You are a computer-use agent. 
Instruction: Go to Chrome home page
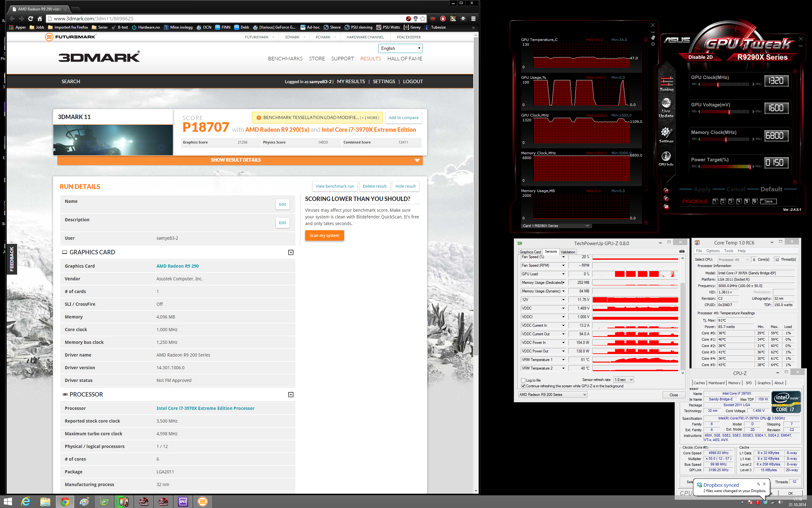point(40,18)
